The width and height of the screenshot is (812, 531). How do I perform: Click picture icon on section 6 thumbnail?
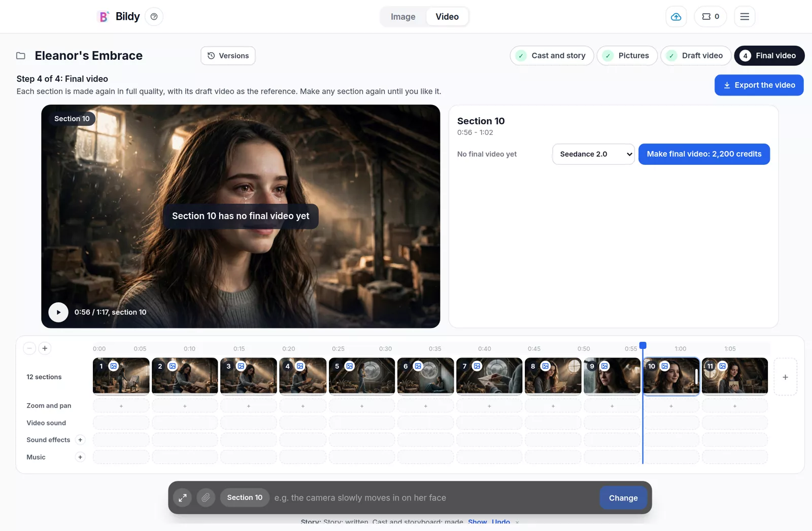(x=418, y=366)
